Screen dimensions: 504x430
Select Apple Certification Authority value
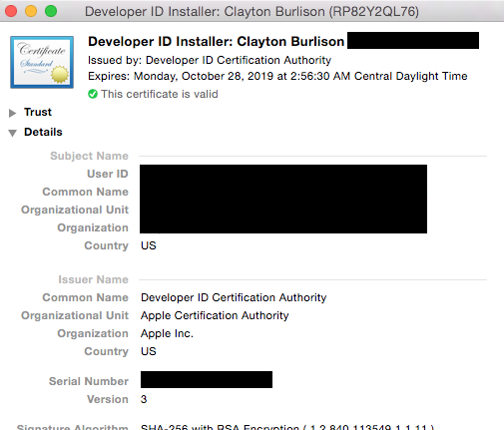coord(215,315)
